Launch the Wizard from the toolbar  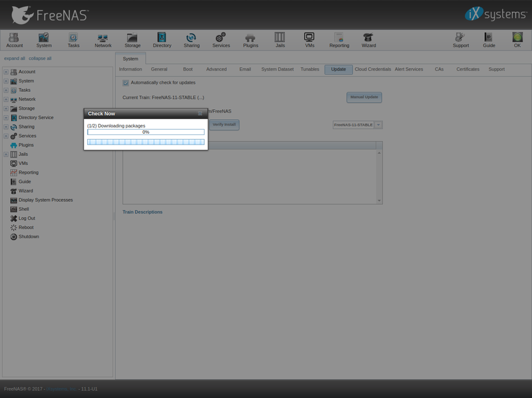(x=368, y=40)
